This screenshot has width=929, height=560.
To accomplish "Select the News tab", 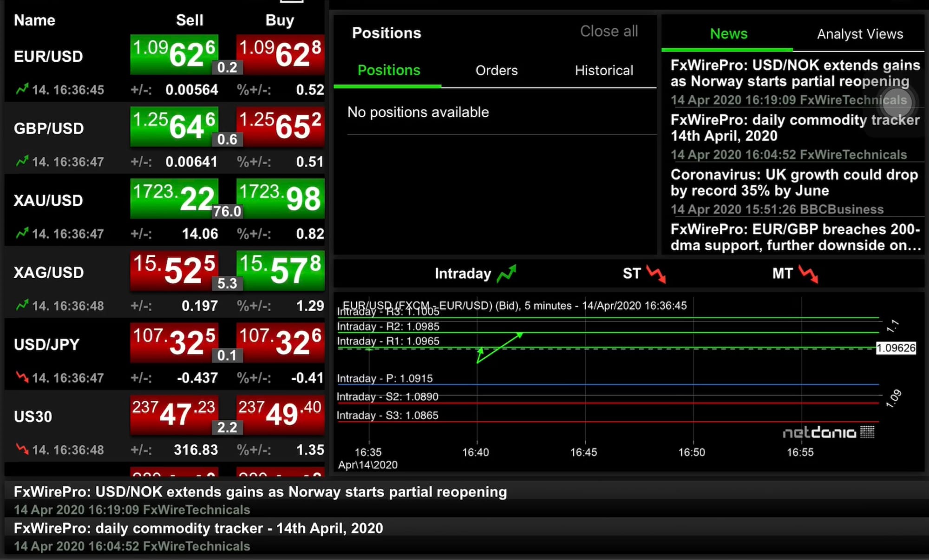I will [728, 34].
